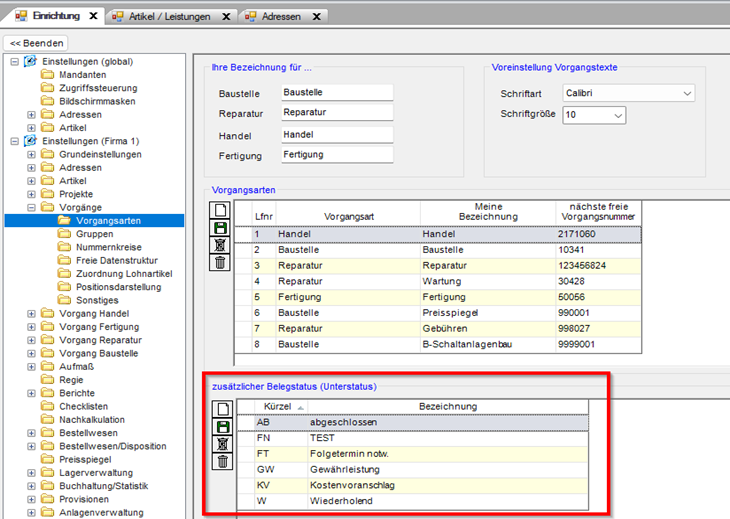
Task: Expand the Vorgang Handel tree node
Action: (x=31, y=314)
